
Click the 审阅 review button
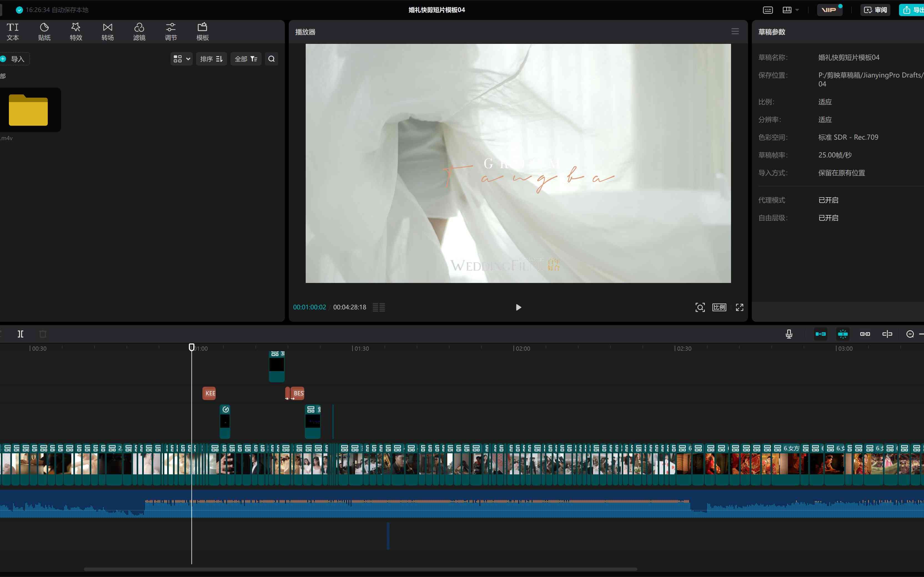[x=875, y=10]
